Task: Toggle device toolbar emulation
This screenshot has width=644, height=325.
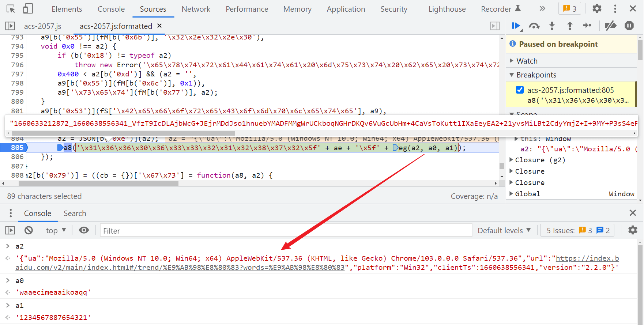Action: pyautogui.click(x=28, y=9)
